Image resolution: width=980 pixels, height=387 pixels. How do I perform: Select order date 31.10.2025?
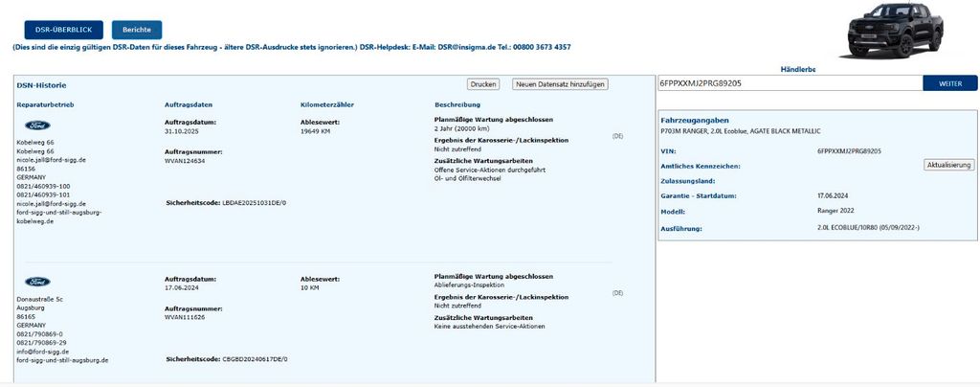[x=181, y=131]
